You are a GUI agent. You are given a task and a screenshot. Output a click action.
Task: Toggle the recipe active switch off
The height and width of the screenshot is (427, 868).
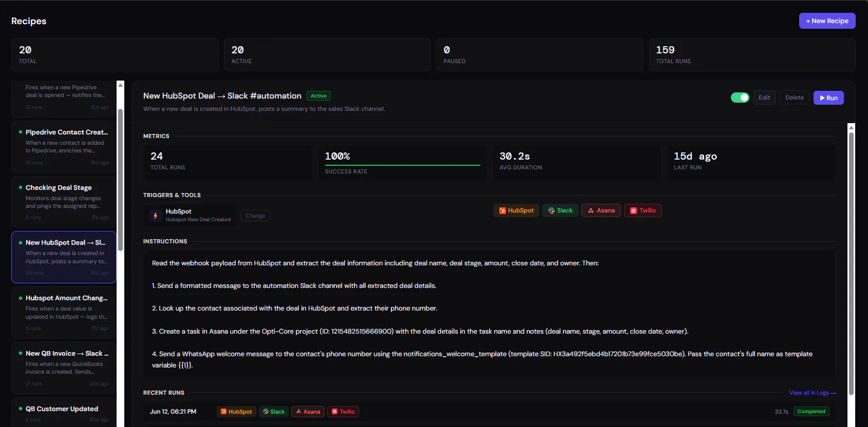point(740,98)
